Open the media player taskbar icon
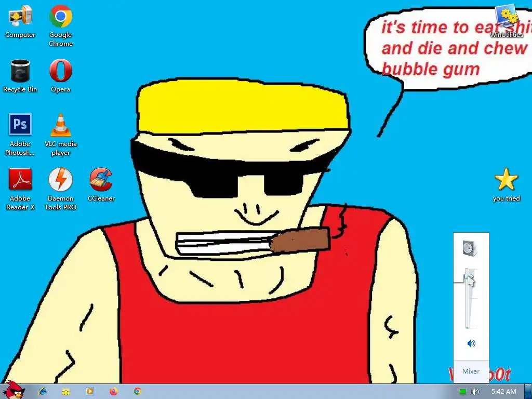This screenshot has width=532, height=399. pos(90,391)
